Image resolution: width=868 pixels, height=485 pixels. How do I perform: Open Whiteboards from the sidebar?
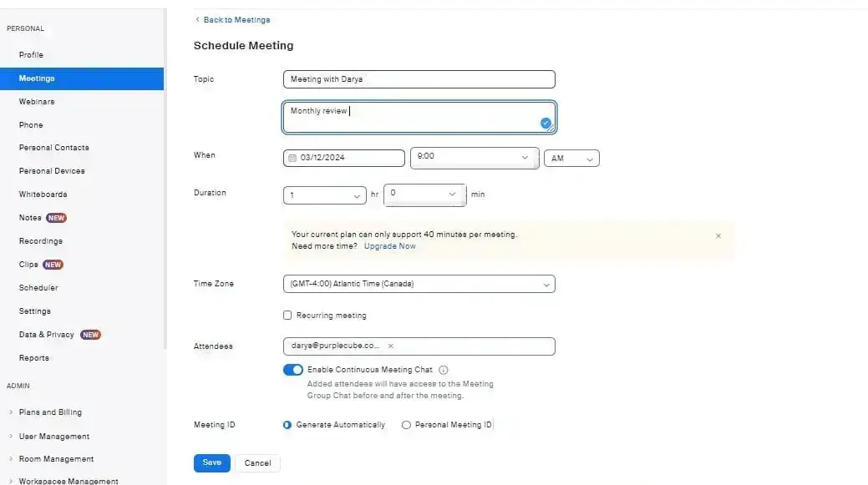(x=43, y=195)
